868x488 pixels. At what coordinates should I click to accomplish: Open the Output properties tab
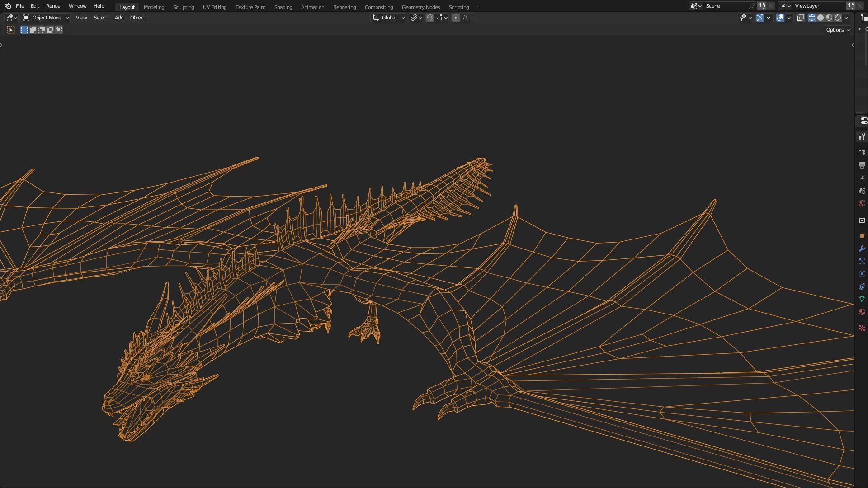(862, 165)
